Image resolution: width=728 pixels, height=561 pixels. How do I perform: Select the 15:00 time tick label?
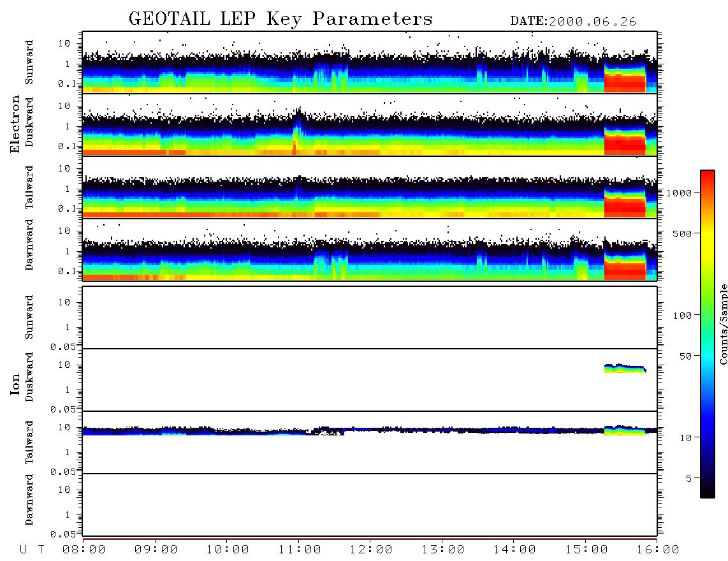(586, 550)
